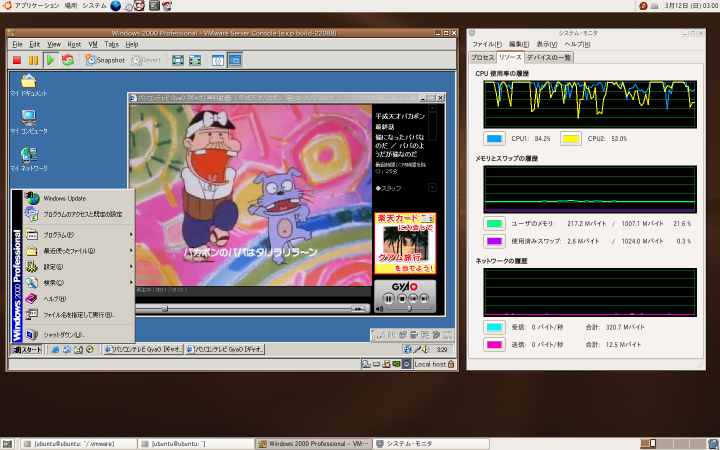Stop the GyaO video playback
Viewport: 720px width, 450px height.
coord(402,299)
